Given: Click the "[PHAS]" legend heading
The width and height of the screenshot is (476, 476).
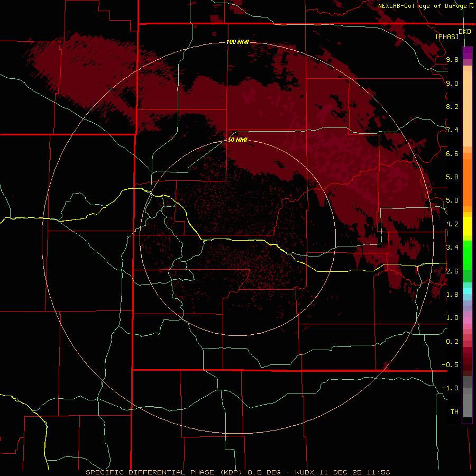Looking at the screenshot, I should click(447, 36).
